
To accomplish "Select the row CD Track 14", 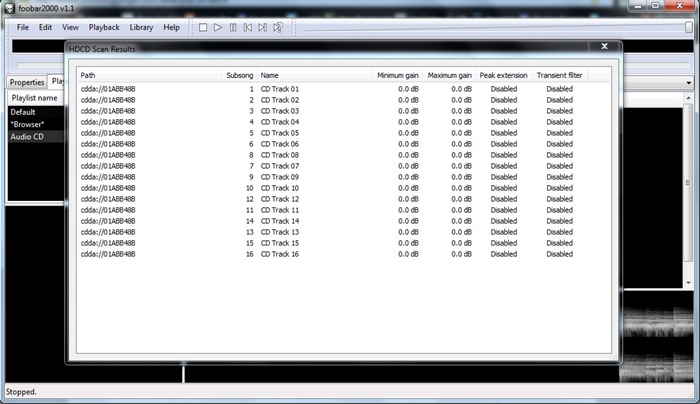I will 344,221.
